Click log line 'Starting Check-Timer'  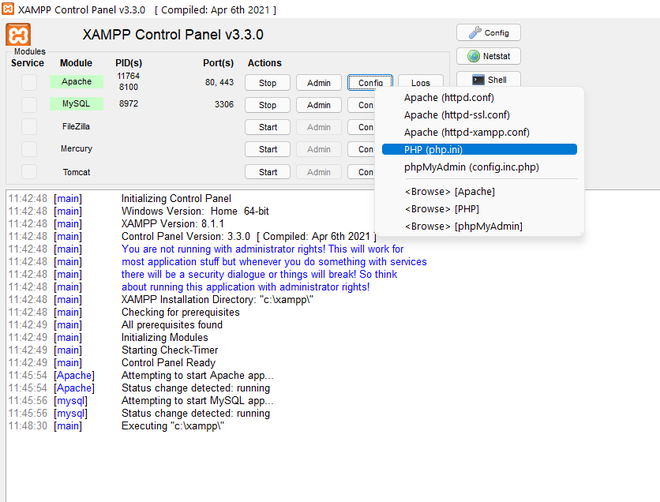(170, 350)
